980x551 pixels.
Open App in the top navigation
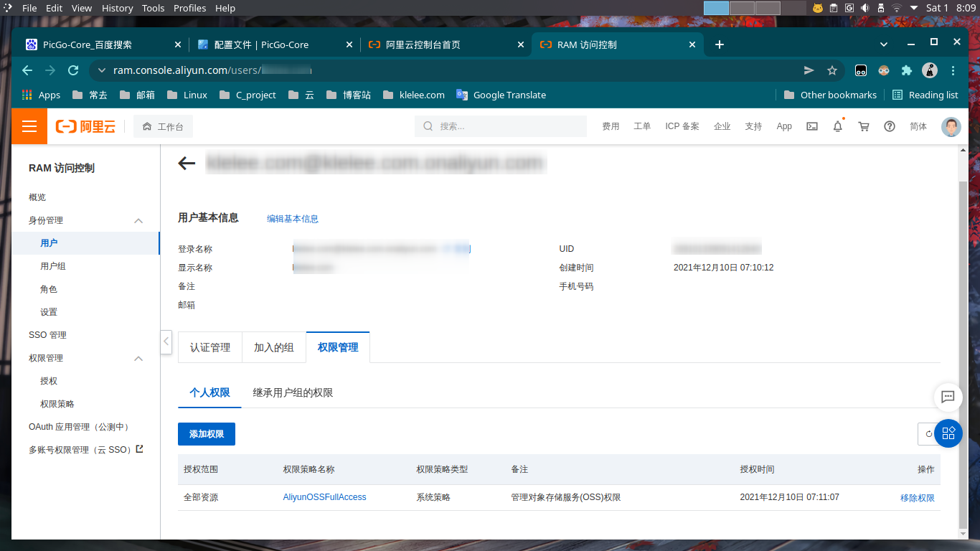(x=784, y=126)
